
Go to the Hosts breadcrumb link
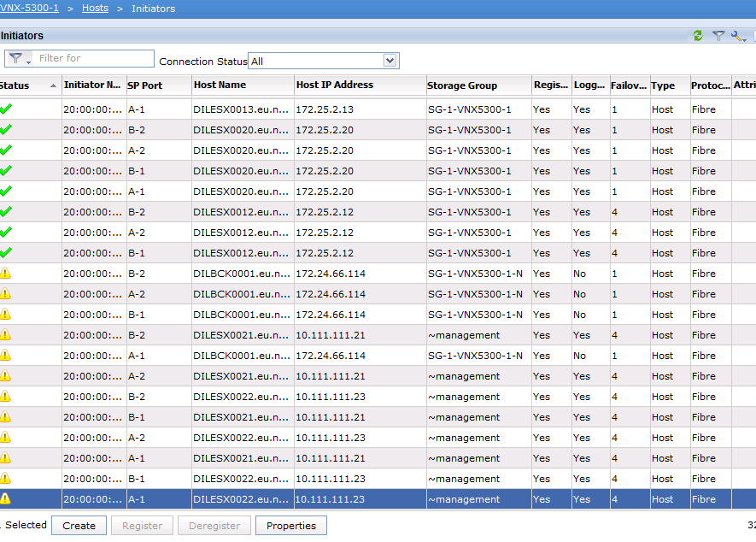pyautogui.click(x=95, y=9)
